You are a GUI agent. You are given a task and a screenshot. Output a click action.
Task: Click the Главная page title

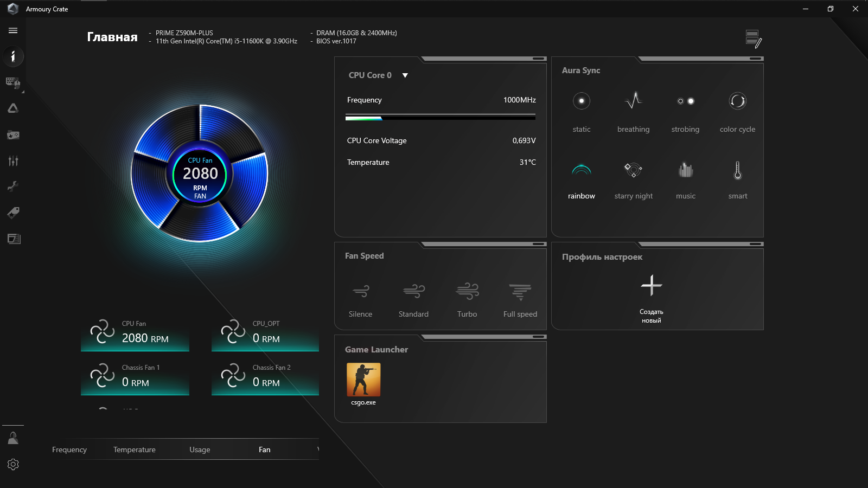click(x=112, y=37)
